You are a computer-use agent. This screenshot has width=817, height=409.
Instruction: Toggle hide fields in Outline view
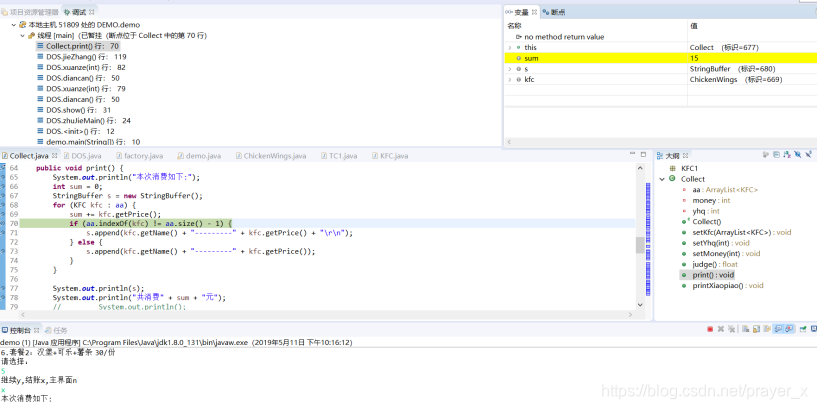[798, 155]
